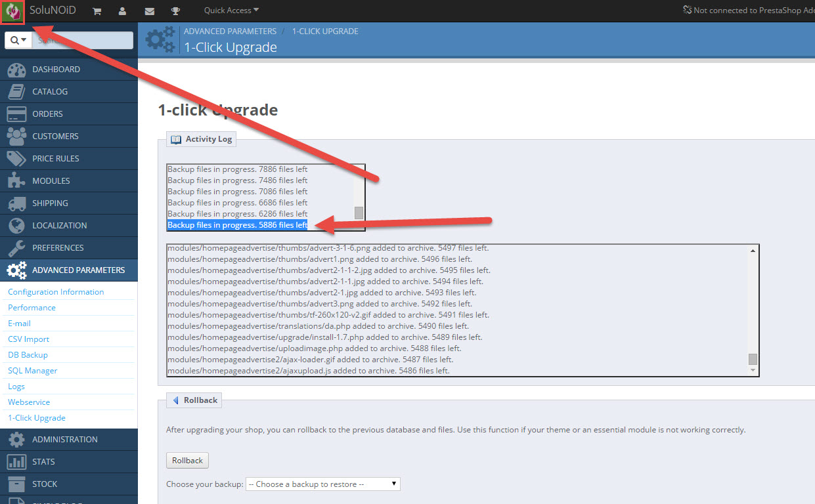This screenshot has height=504, width=815.
Task: Click the "Not connected to PrestaShop" status text
Action: [754, 10]
